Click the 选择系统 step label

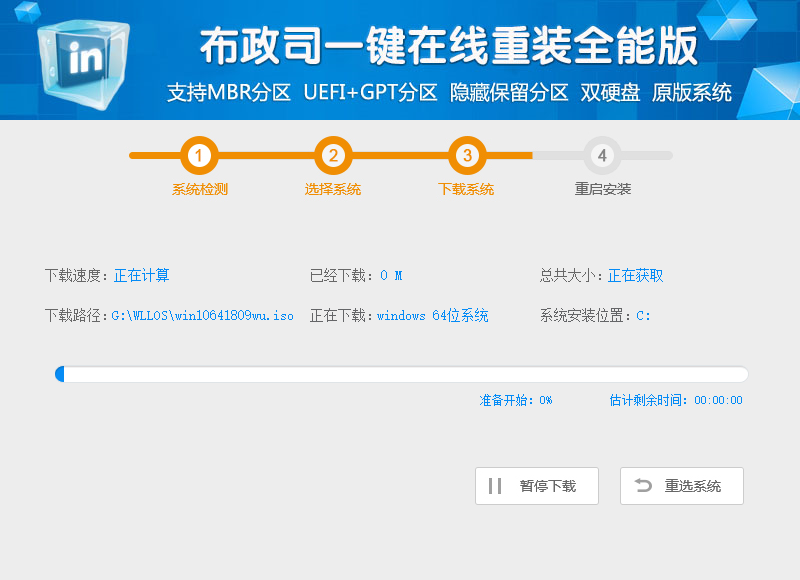pyautogui.click(x=333, y=189)
